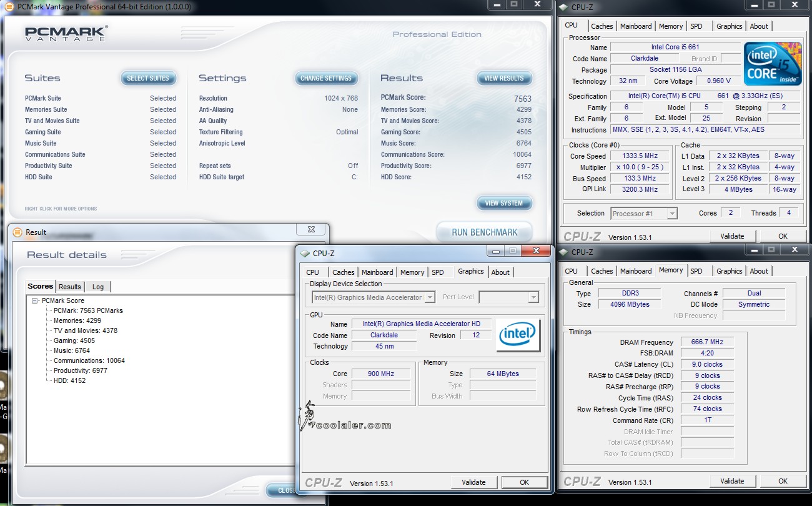Open the Processor #1 selection dropdown
Image resolution: width=812 pixels, height=506 pixels.
(672, 213)
